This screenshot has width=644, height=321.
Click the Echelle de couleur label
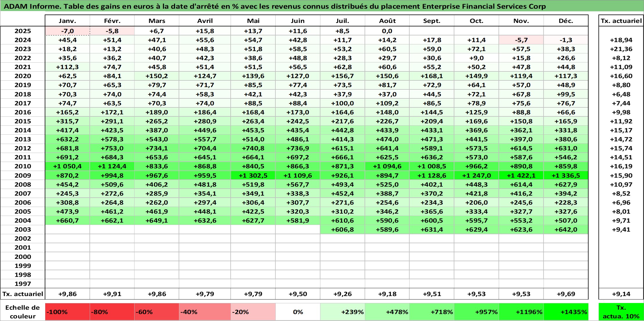tap(23, 312)
